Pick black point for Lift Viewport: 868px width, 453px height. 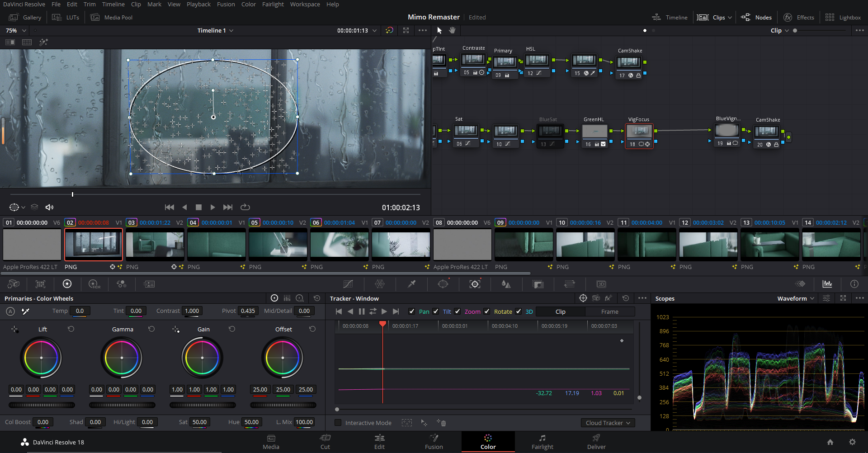[14, 329]
